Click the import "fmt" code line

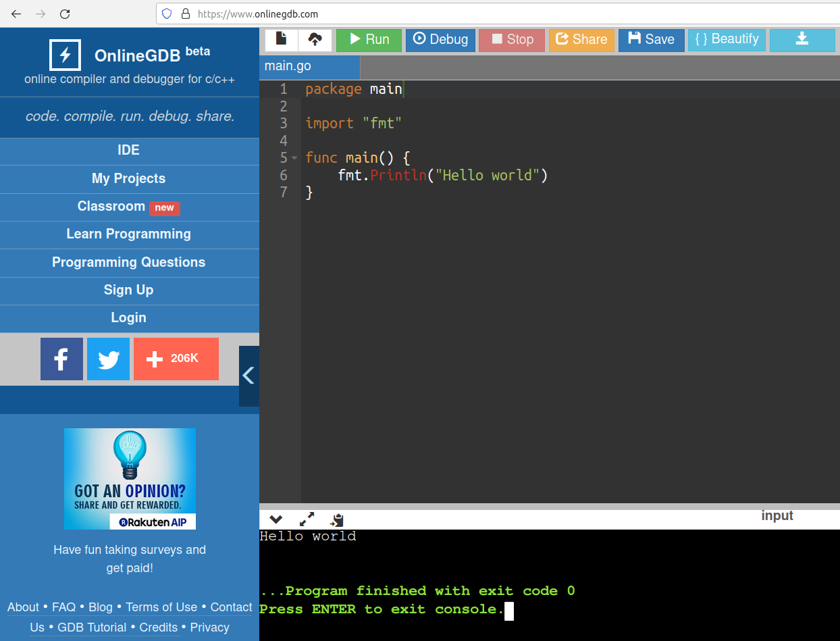[353, 124]
